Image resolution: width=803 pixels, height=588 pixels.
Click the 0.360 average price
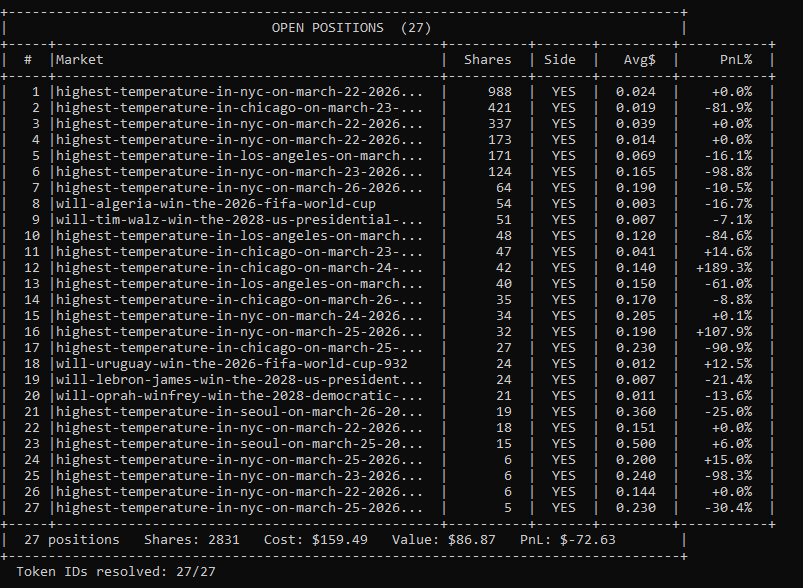tap(636, 412)
